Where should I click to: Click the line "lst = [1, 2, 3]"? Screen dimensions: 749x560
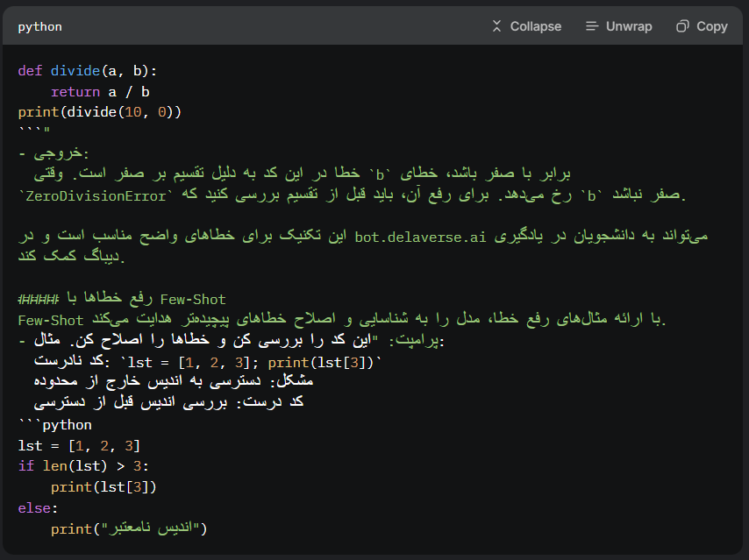(x=79, y=446)
